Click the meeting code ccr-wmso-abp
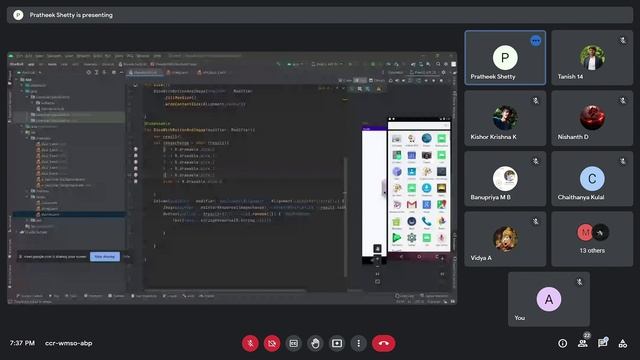The width and height of the screenshot is (640, 360). point(69,343)
